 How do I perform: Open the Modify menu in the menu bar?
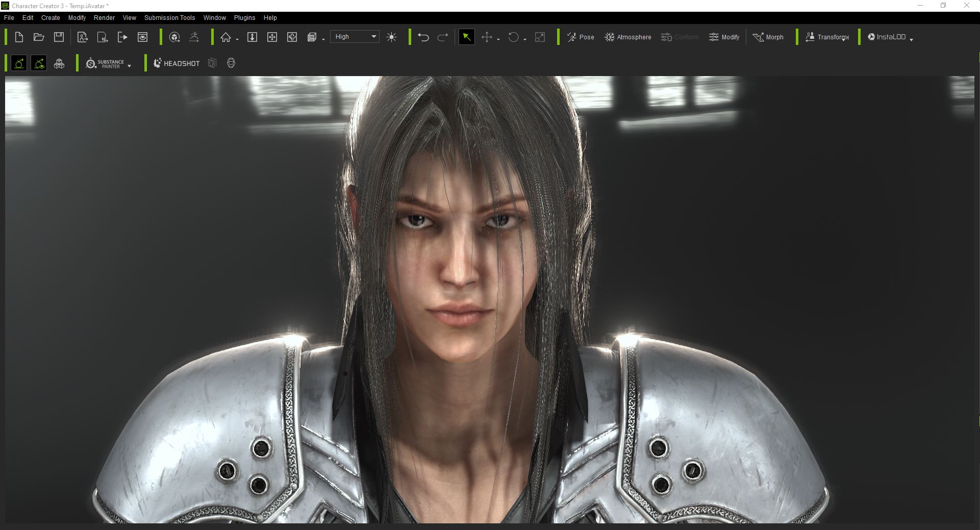click(x=77, y=17)
